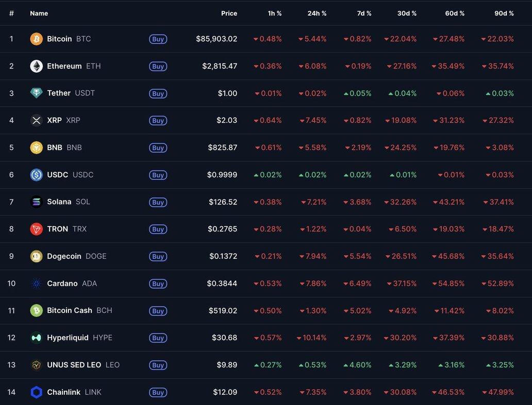This screenshot has height=405, width=532.
Task: Click the Tether logo icon
Action: (36, 93)
